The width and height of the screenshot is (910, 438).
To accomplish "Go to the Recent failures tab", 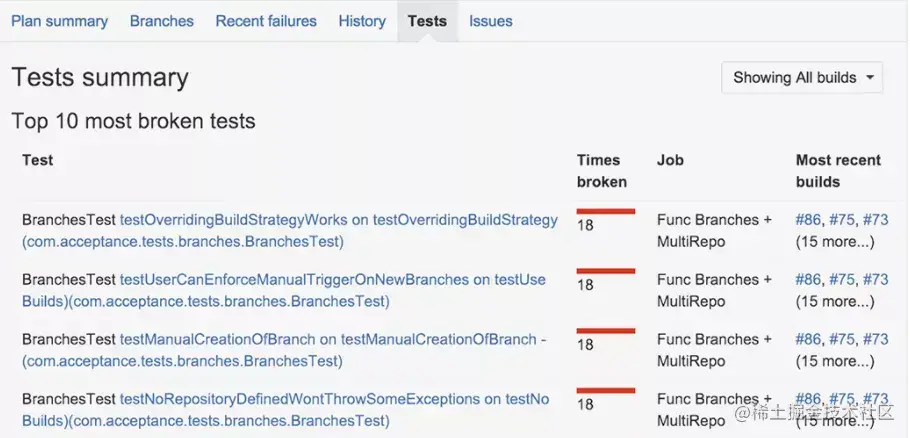I will 266,21.
